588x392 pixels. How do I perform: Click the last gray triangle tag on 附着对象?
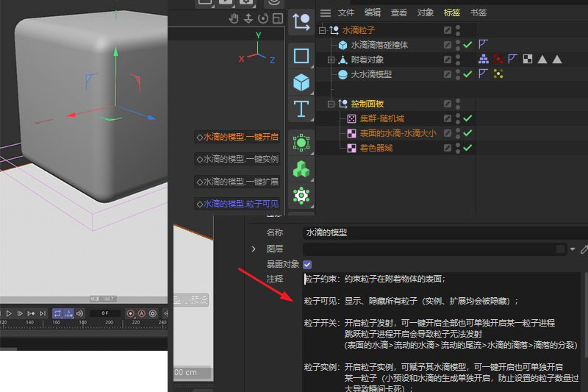557,60
